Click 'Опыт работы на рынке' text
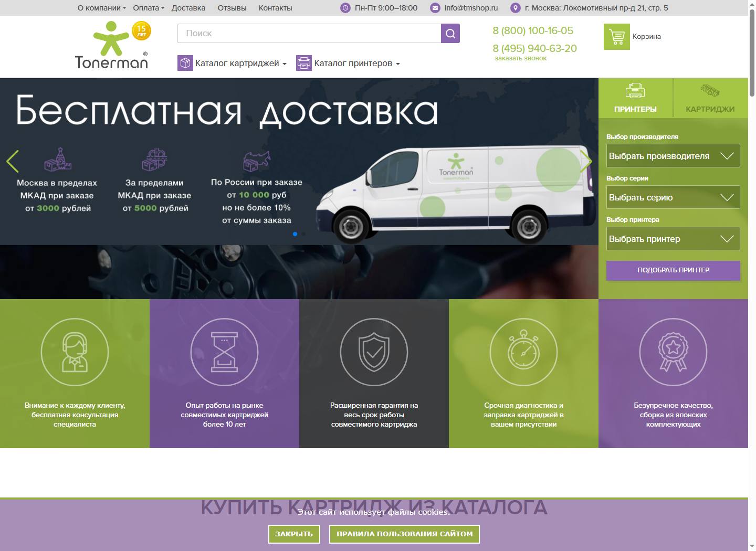This screenshot has width=756, height=551. [224, 415]
